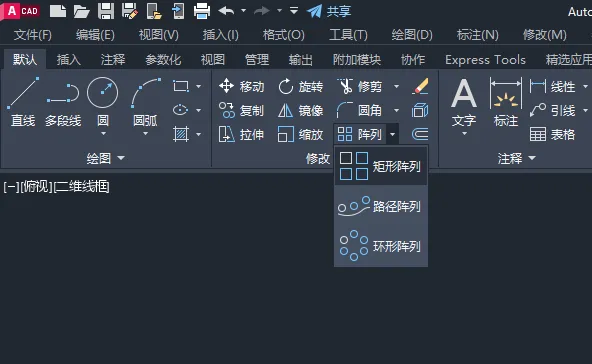592x364 pixels.
Task: Select the 圆弧 arc tool
Action: click(146, 102)
